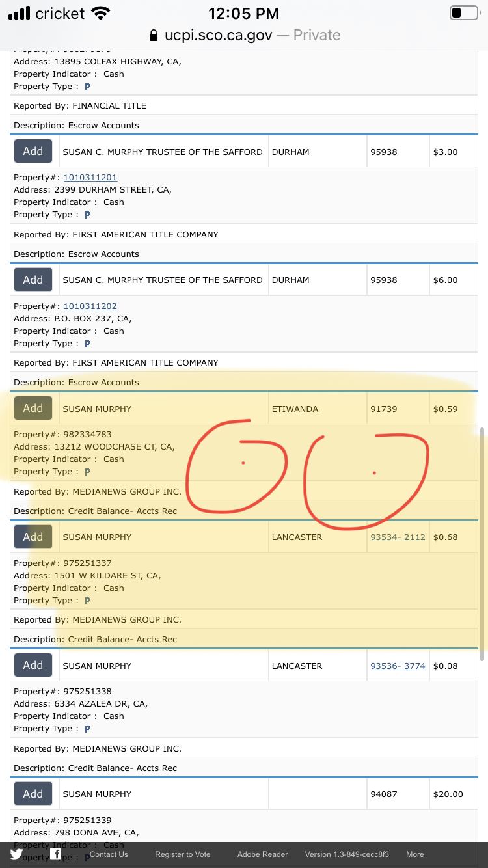Add the $6.00 Safford trustee Durham property
The height and width of the screenshot is (868, 488).
point(33,280)
